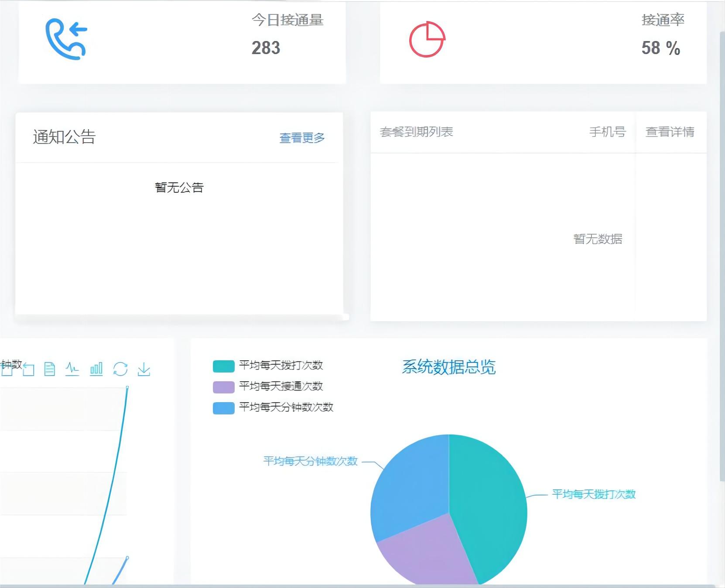Click the 暂无公告 text

(x=179, y=188)
